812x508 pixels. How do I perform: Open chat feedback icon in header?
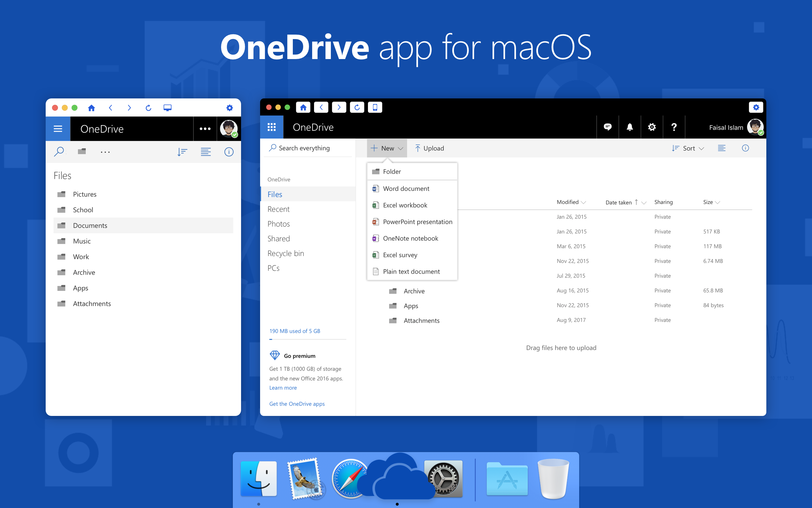click(x=608, y=127)
